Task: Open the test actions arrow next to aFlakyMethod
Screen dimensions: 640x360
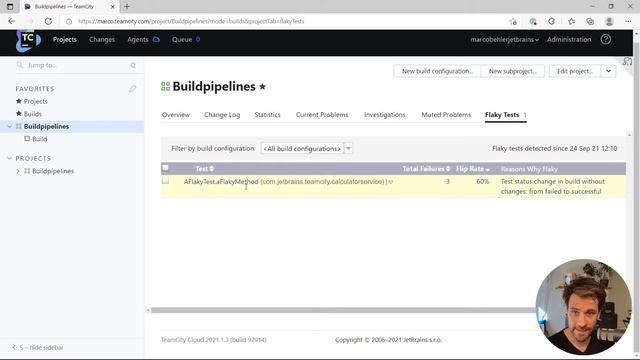Action: (391, 182)
